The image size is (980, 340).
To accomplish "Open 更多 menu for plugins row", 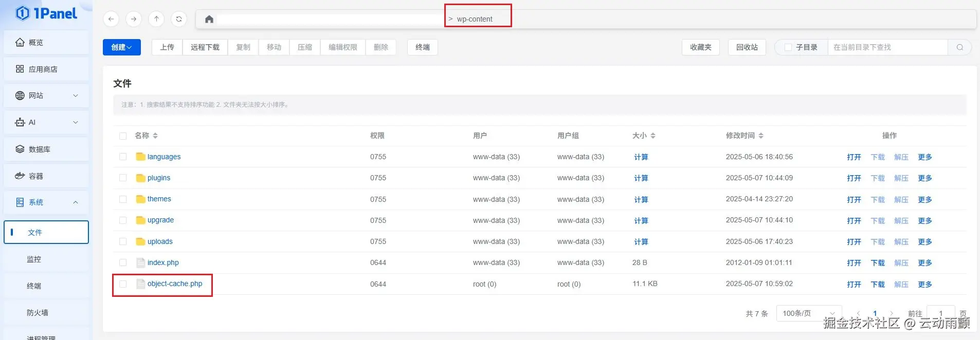I will click(x=925, y=178).
